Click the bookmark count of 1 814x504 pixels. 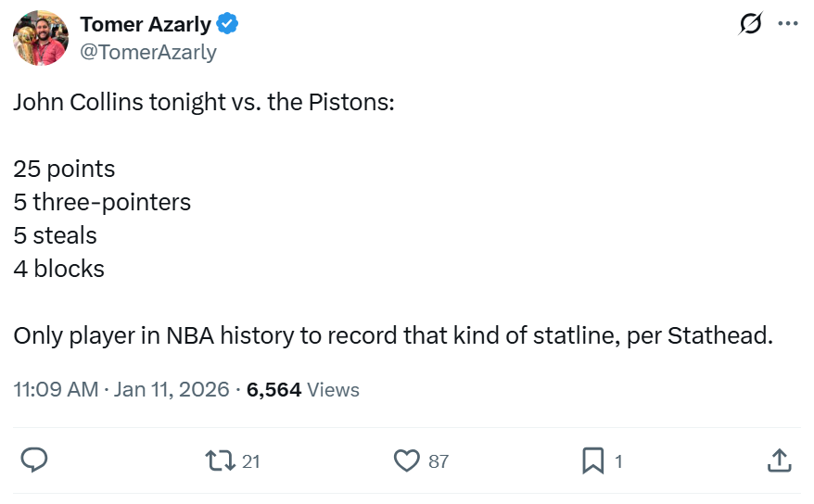(619, 461)
